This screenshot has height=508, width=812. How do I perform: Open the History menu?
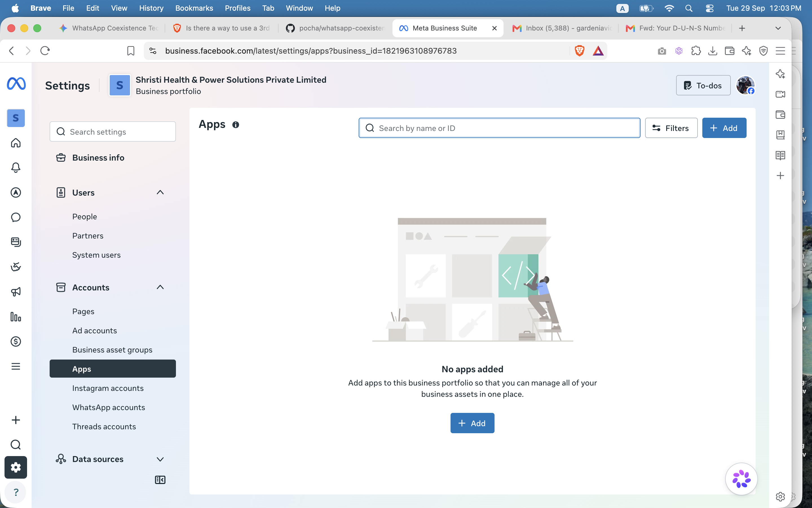151,8
